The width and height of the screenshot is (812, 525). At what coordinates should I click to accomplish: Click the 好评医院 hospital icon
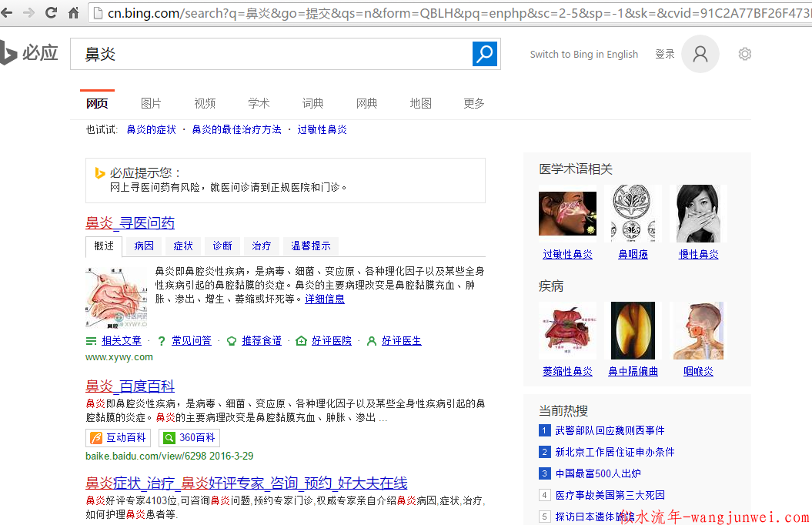pyautogui.click(x=301, y=341)
